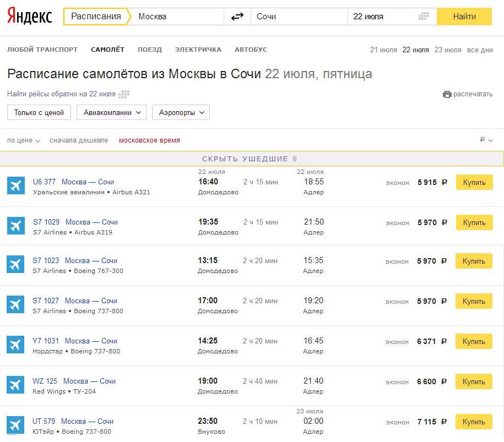504x442 pixels.
Task: Switch to 'московское время' display
Action: pyautogui.click(x=149, y=140)
